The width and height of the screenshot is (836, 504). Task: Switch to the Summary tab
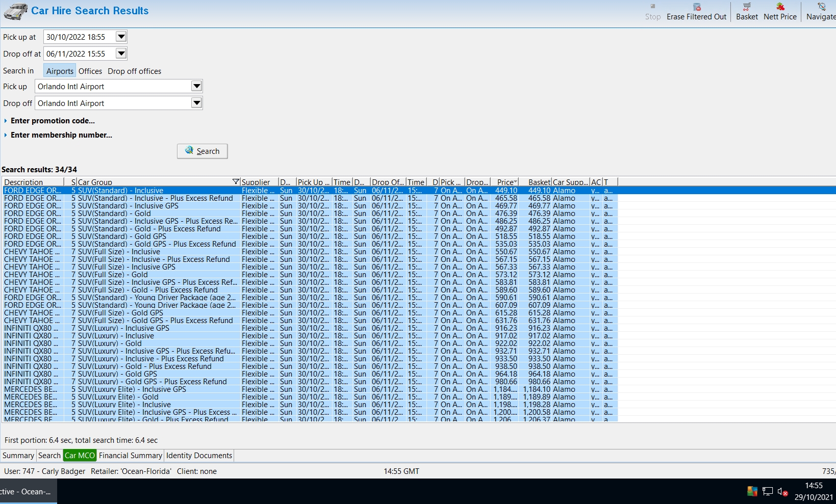point(18,456)
